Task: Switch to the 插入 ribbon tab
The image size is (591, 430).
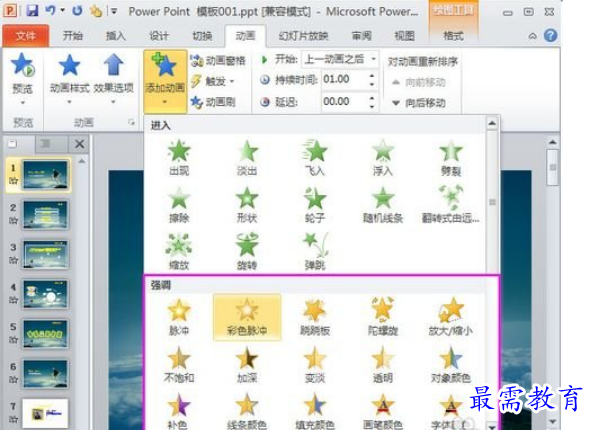Action: (116, 36)
